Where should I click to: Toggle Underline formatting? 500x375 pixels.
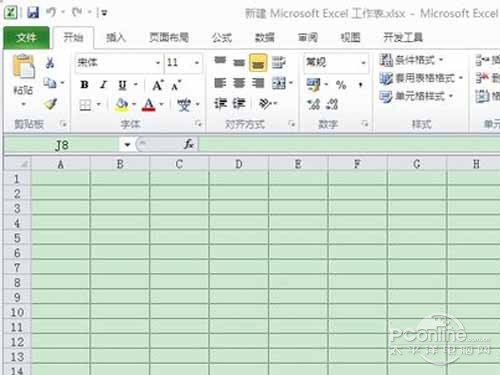click(122, 85)
